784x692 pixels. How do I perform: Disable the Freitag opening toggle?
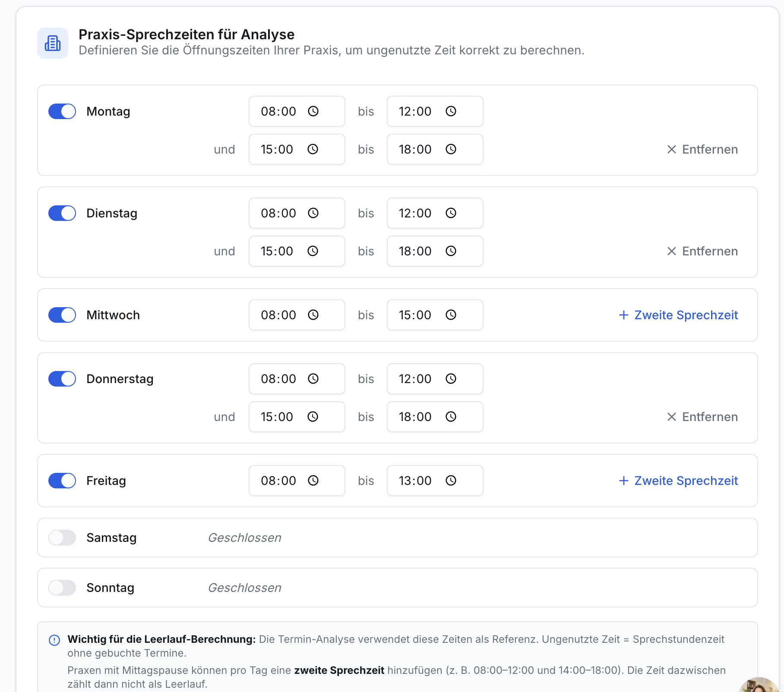pyautogui.click(x=62, y=481)
